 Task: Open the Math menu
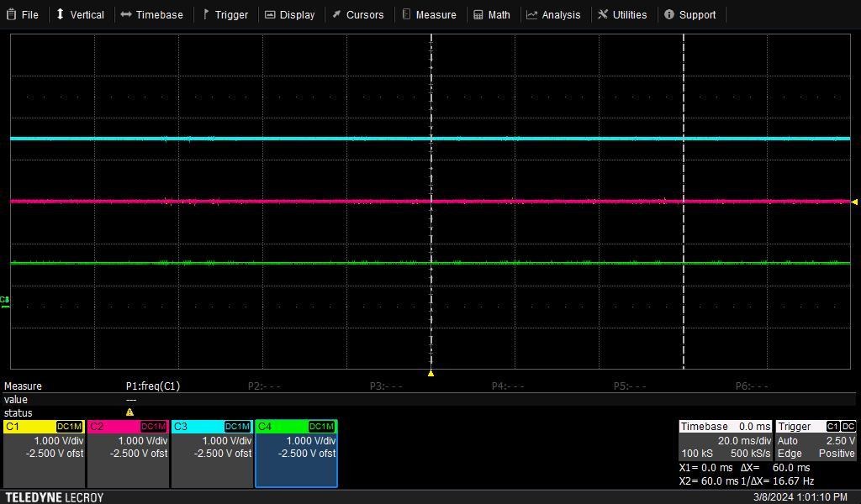(x=492, y=15)
